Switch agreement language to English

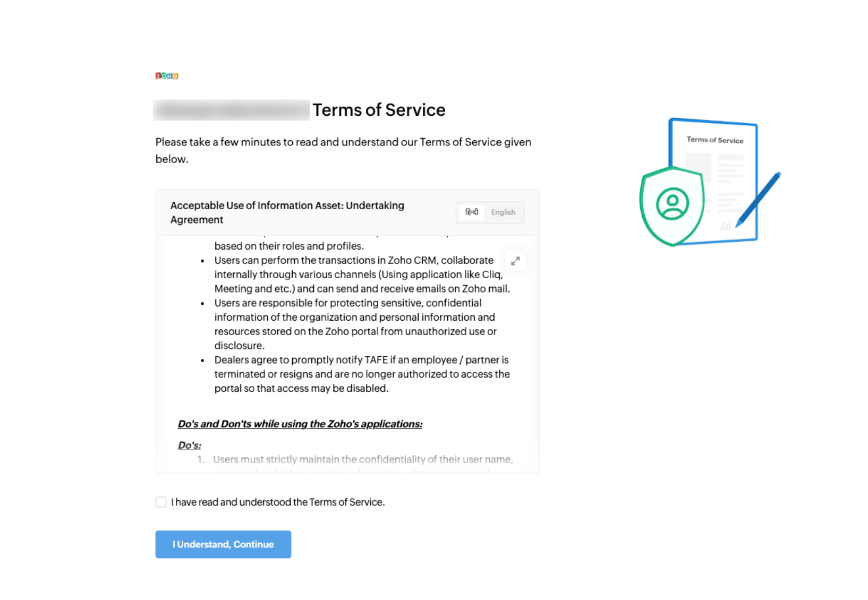pos(503,212)
